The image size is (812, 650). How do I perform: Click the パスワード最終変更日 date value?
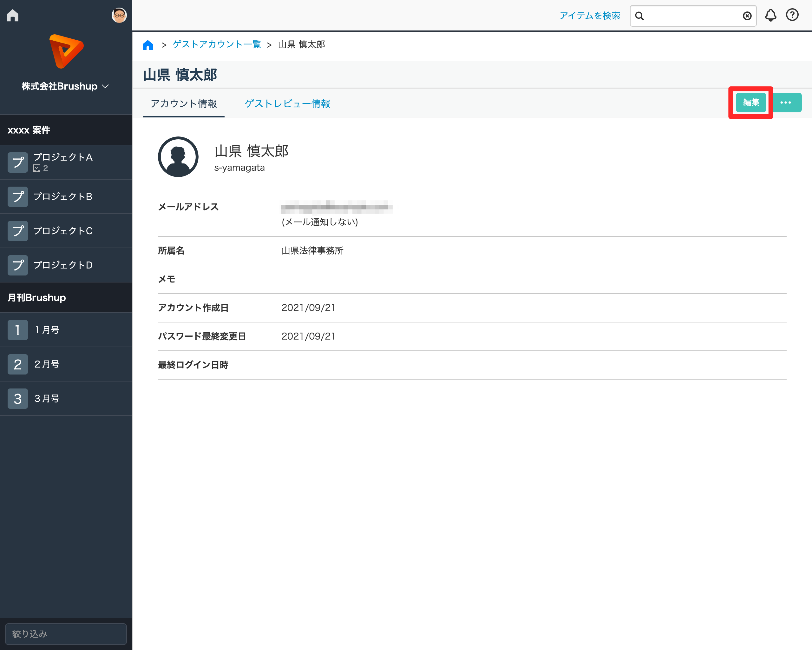(x=308, y=336)
